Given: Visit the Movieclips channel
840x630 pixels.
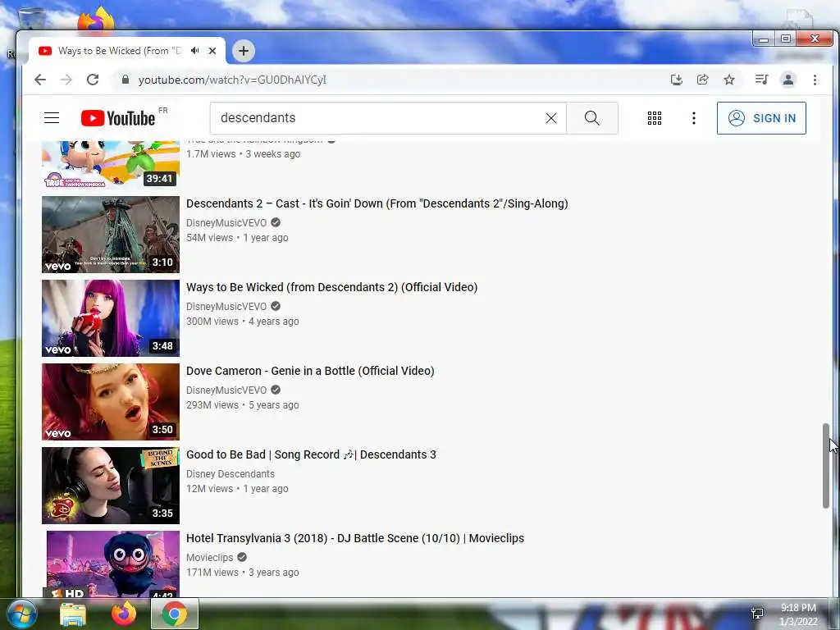Looking at the screenshot, I should pos(209,557).
